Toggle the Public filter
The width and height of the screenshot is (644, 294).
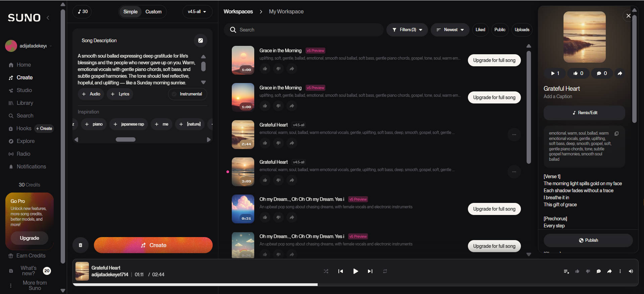click(x=500, y=30)
